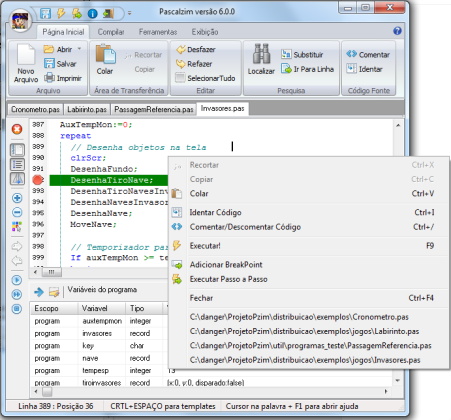The width and height of the screenshot is (451, 420).
Task: Click the Variavel column header
Action: tap(102, 308)
